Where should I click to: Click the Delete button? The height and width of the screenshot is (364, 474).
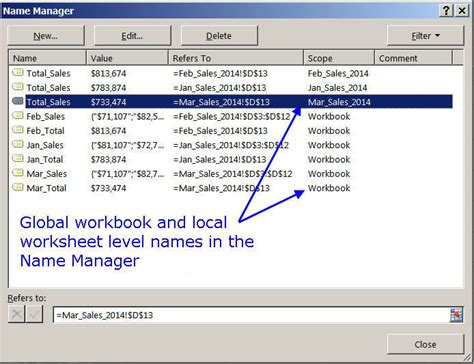click(219, 36)
